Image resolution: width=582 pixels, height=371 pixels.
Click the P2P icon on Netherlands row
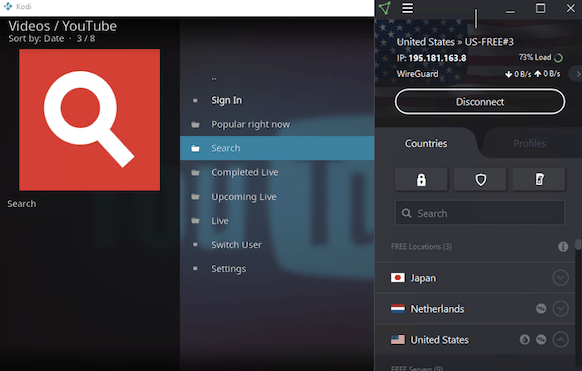pyautogui.click(x=541, y=309)
